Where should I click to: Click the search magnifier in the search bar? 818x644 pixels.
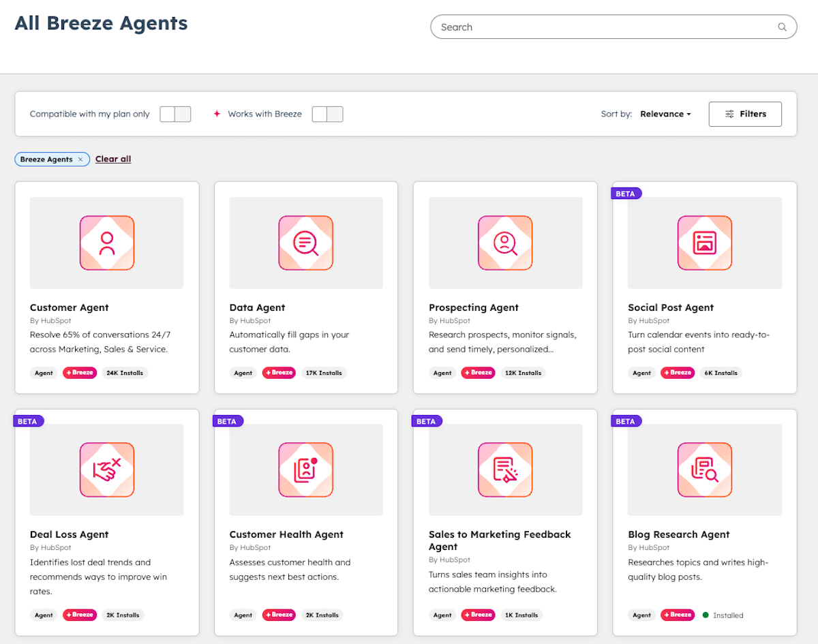click(782, 27)
